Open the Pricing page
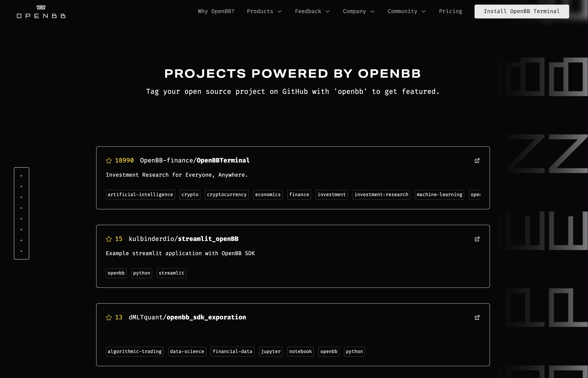This screenshot has width=588, height=378. tap(450, 11)
